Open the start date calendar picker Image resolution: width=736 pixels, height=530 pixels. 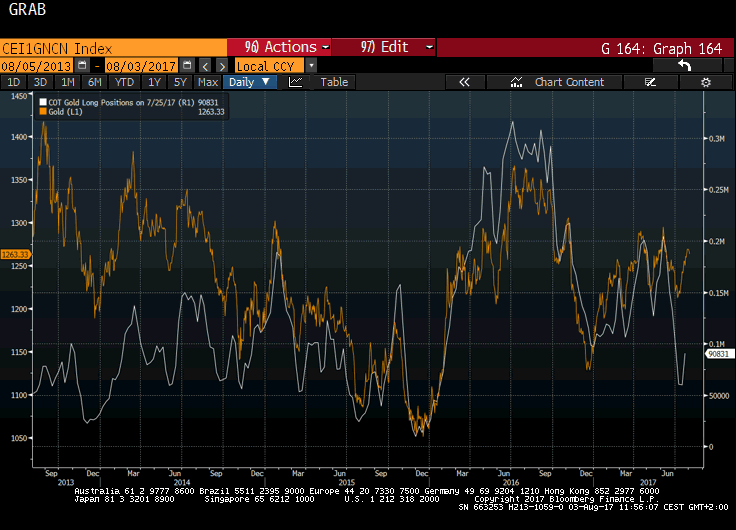click(82, 65)
